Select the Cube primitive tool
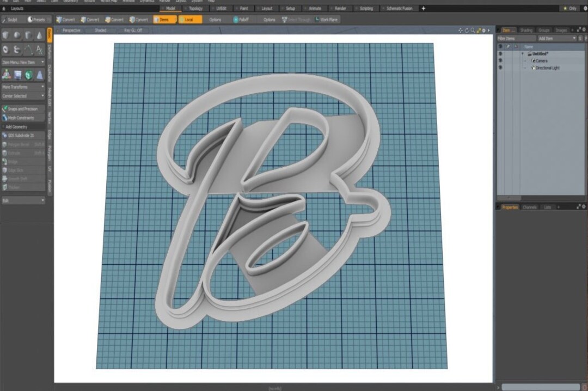The width and height of the screenshot is (588, 391). [5, 35]
